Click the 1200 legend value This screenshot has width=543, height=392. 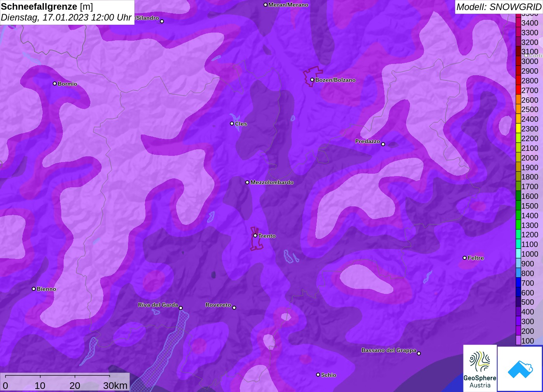[x=530, y=235]
